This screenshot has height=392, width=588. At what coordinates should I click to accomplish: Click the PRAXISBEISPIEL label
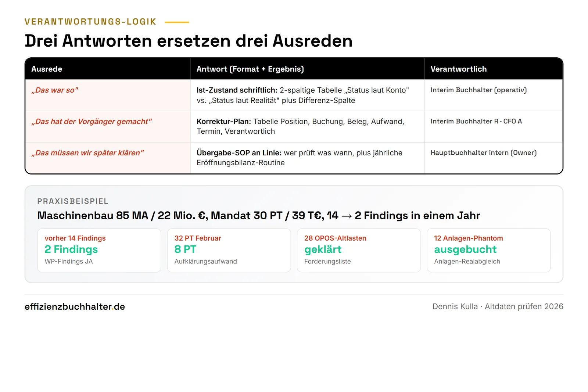pos(73,201)
